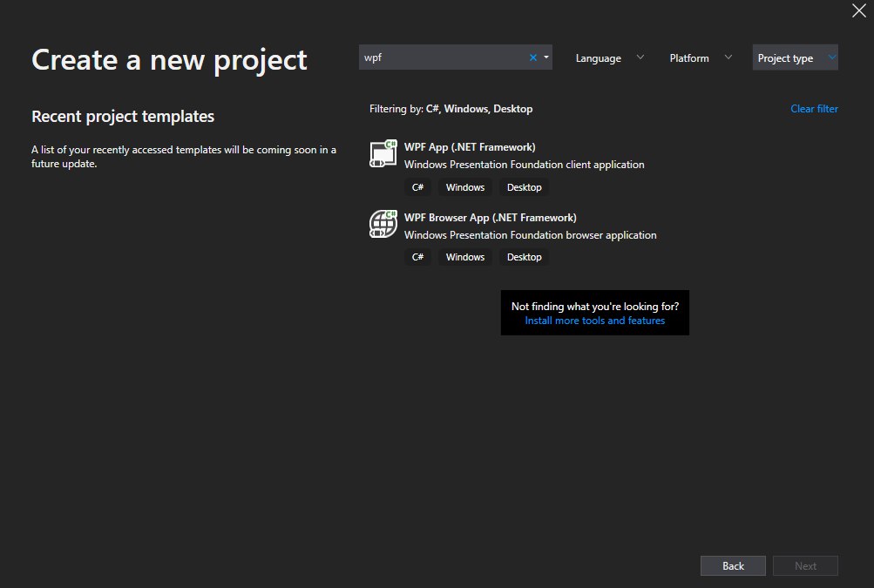Click the WPF Browser App globe icon
874x588 pixels.
(383, 224)
